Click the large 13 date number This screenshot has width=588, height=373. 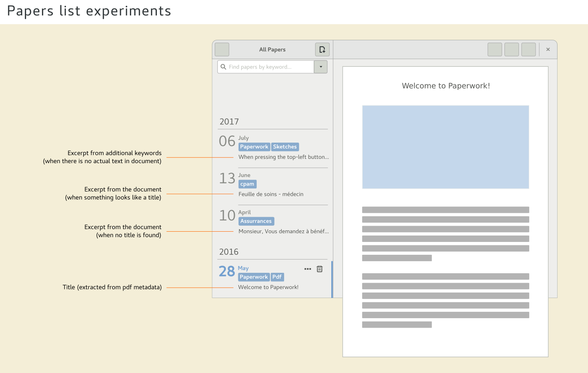(x=227, y=178)
